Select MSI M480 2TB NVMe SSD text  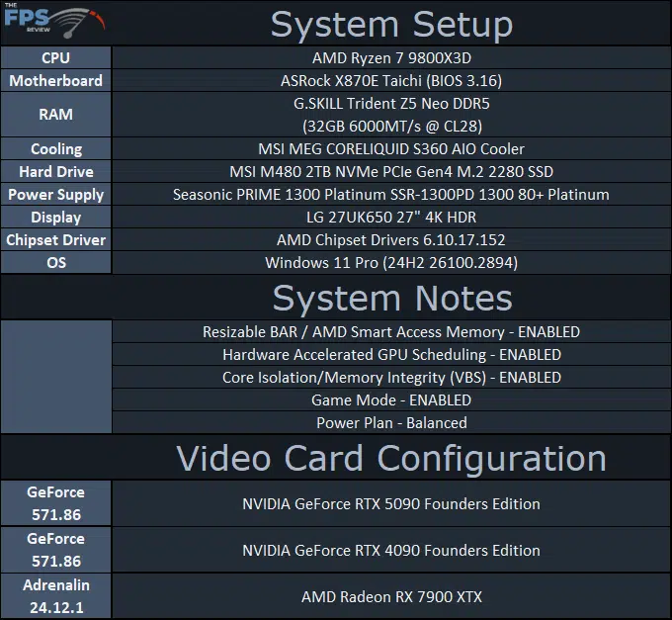(x=391, y=171)
